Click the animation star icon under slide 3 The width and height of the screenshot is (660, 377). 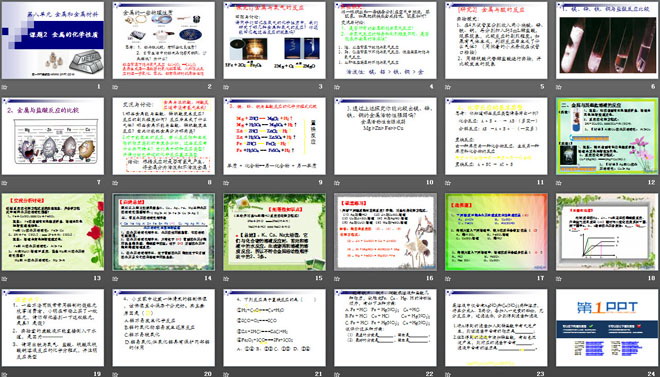click(x=226, y=87)
